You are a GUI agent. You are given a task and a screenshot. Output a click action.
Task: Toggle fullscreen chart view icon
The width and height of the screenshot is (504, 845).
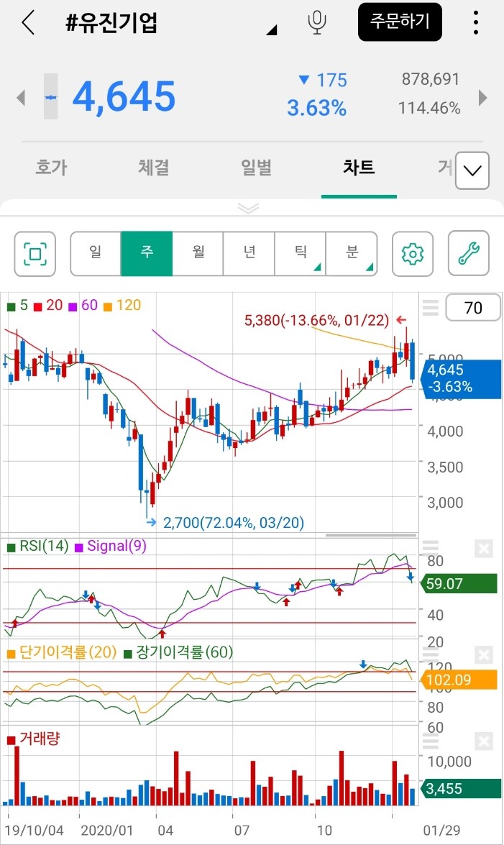pyautogui.click(x=35, y=254)
